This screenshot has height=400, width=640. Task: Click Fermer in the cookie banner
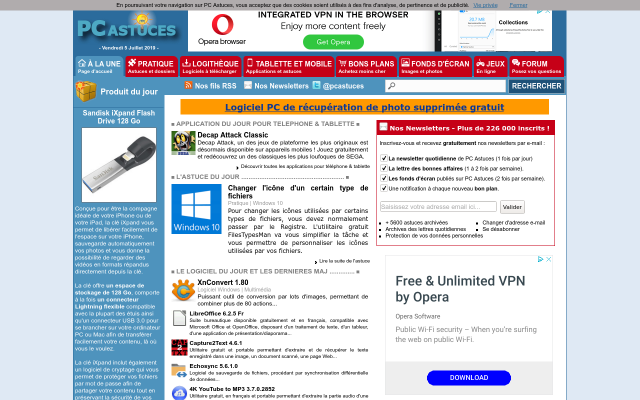click(518, 5)
